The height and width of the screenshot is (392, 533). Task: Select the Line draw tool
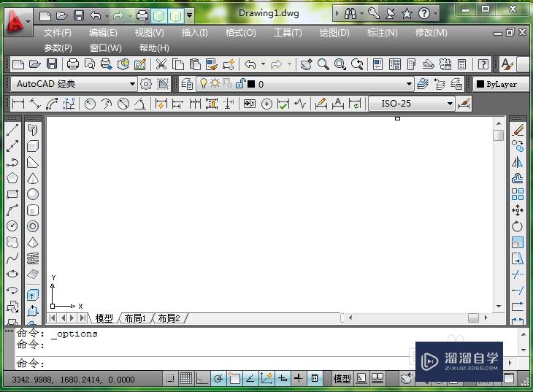(x=12, y=130)
